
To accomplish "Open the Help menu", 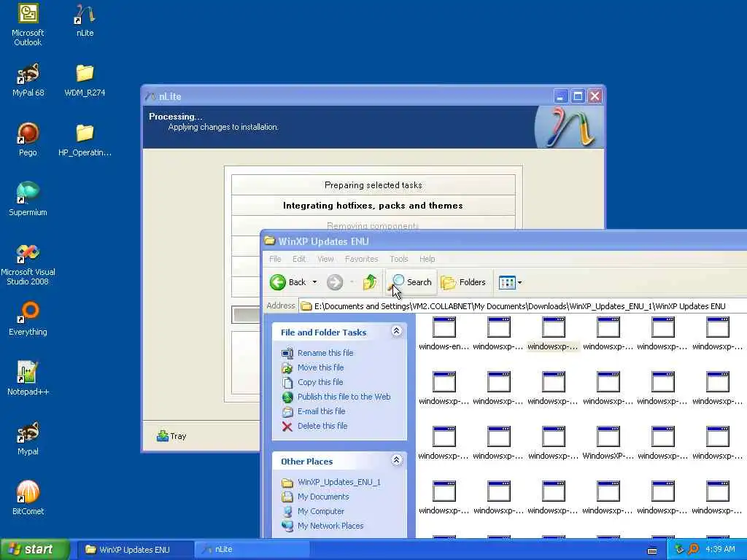I will pyautogui.click(x=427, y=259).
